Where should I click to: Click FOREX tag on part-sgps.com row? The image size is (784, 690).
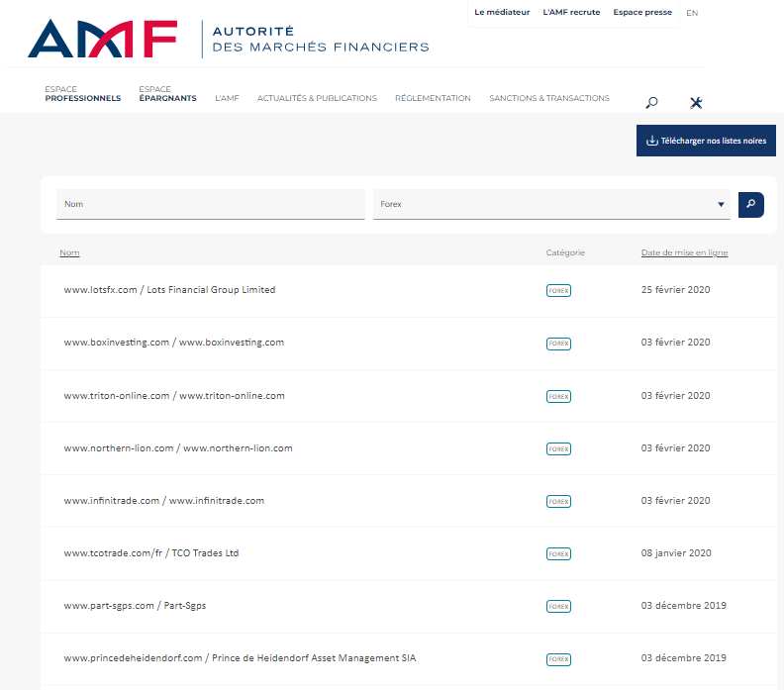tap(558, 607)
